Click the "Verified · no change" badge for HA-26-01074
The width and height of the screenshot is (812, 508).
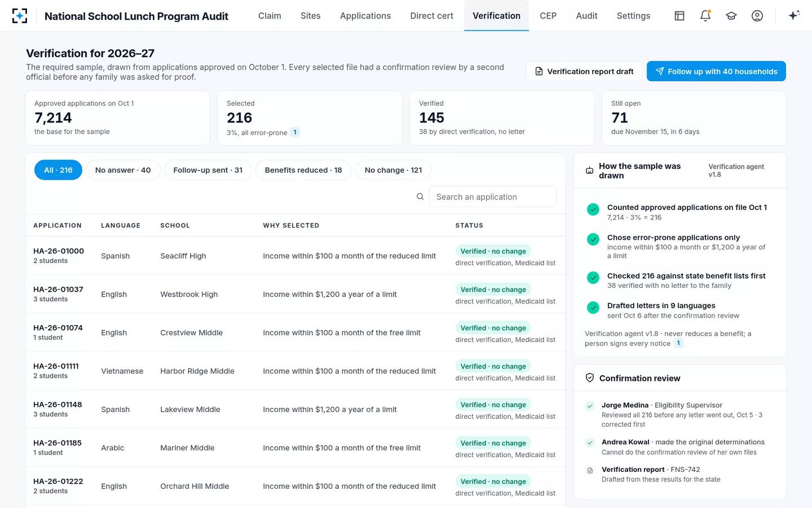pyautogui.click(x=493, y=328)
